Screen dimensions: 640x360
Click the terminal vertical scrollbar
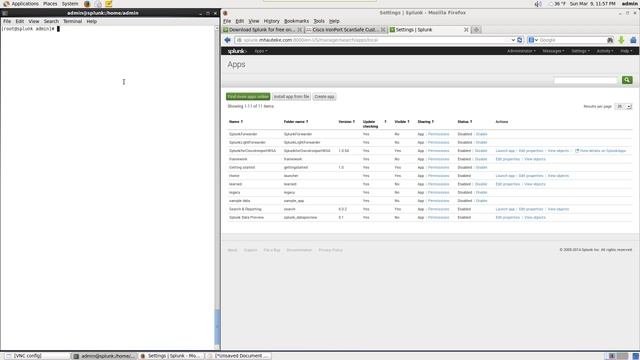point(217,188)
